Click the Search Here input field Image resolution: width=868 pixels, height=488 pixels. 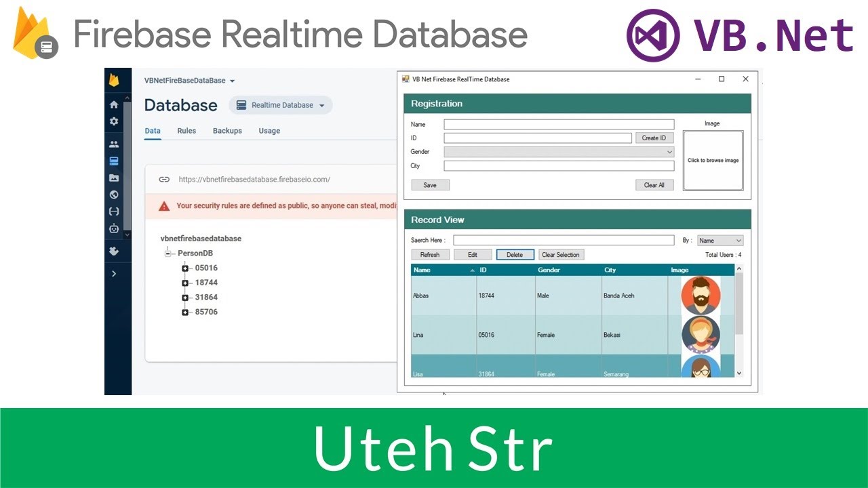click(564, 240)
